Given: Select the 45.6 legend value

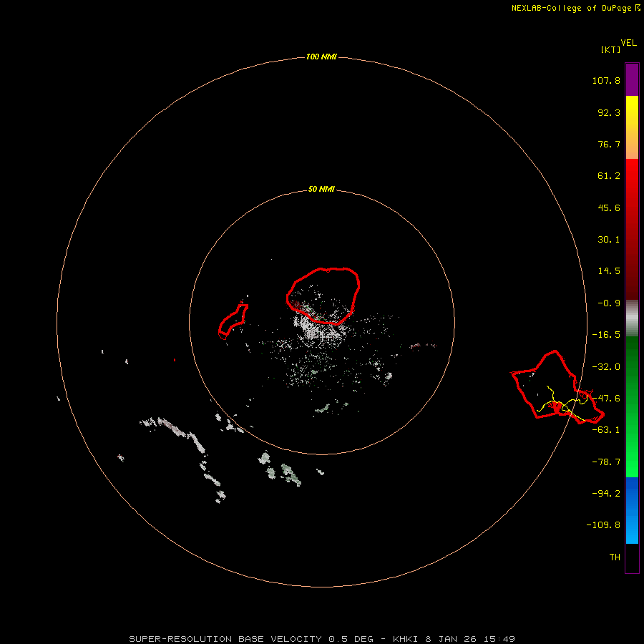Looking at the screenshot, I should 609,208.
